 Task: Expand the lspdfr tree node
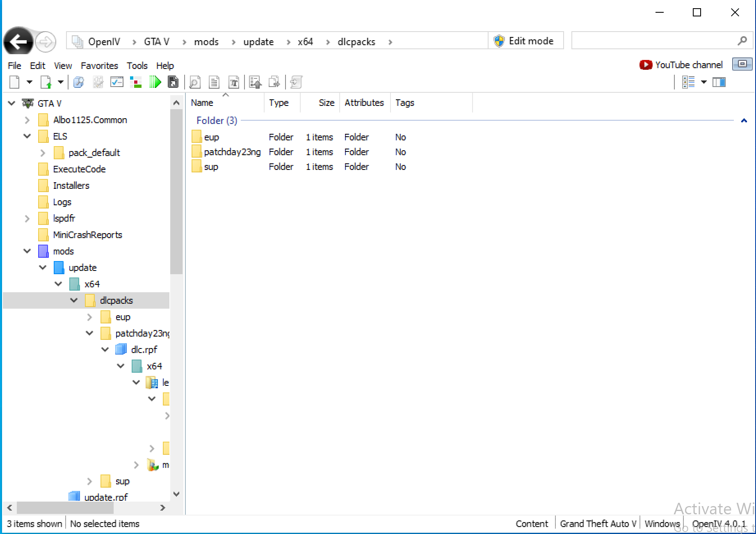coord(27,218)
